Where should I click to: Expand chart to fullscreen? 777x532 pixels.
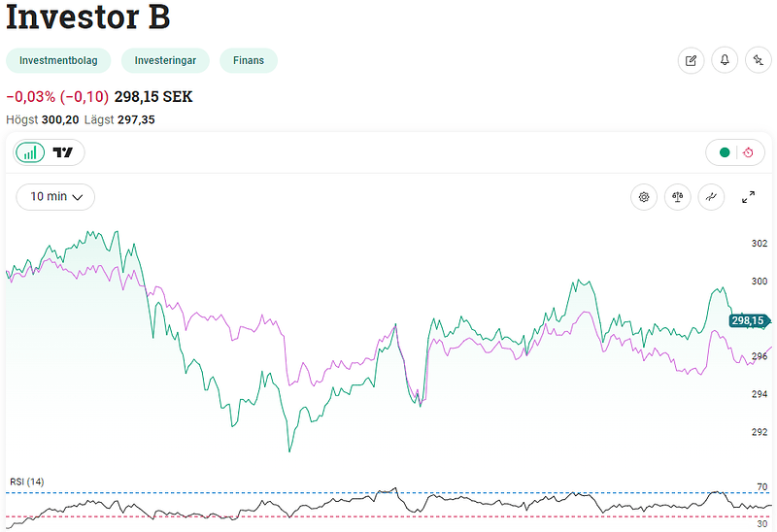[x=748, y=197]
